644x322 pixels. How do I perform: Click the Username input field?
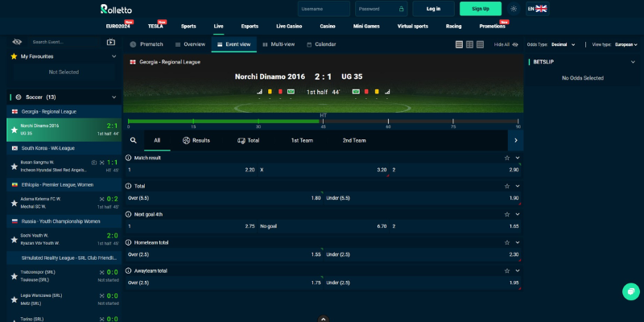324,9
